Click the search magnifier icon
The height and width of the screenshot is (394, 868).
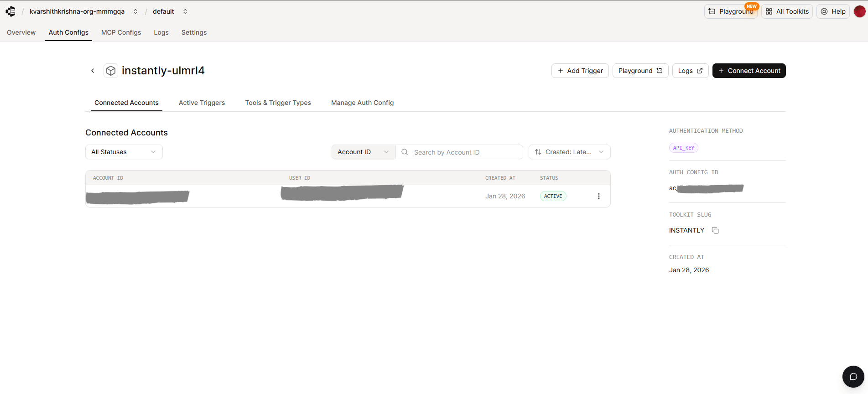(x=405, y=152)
